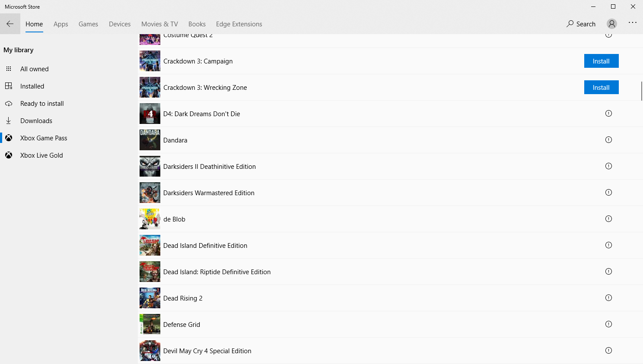Switch to the Apps tab
643x364 pixels.
tap(61, 24)
